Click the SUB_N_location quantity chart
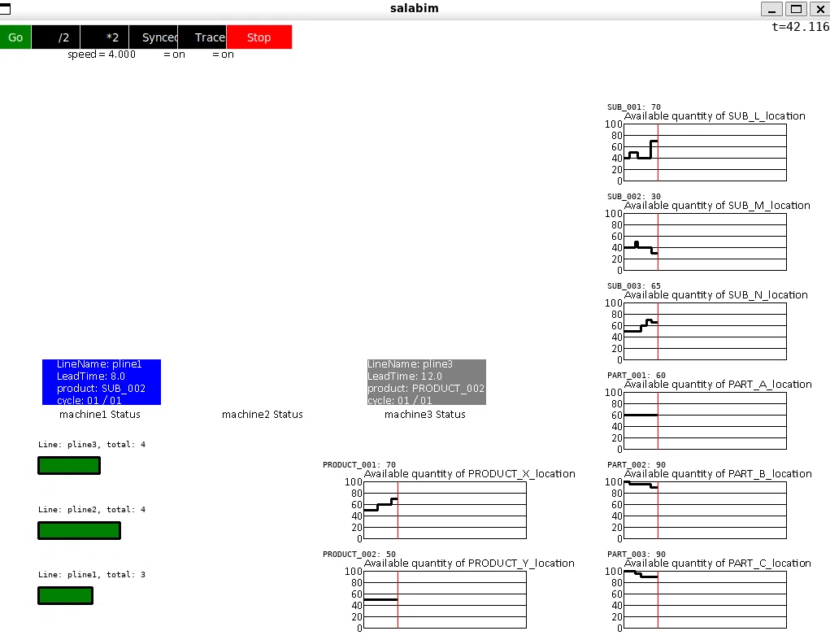This screenshot has height=644, width=830. 705,332
